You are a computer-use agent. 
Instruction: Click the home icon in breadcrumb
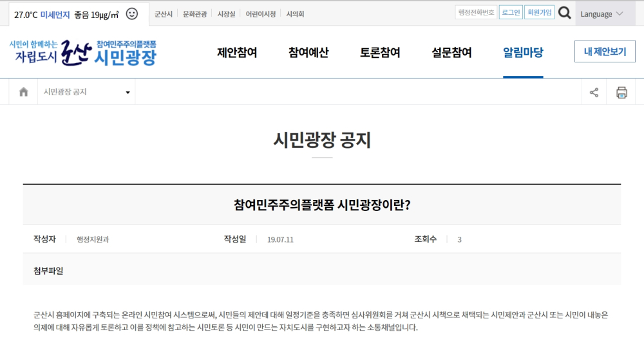coord(24,92)
